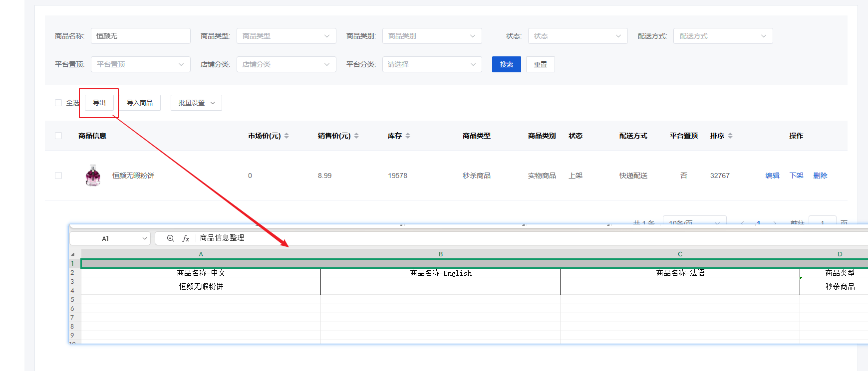868x371 pixels.
Task: Click the spreadsheet cell 恒颜无暇粉饼
Action: [x=201, y=286]
